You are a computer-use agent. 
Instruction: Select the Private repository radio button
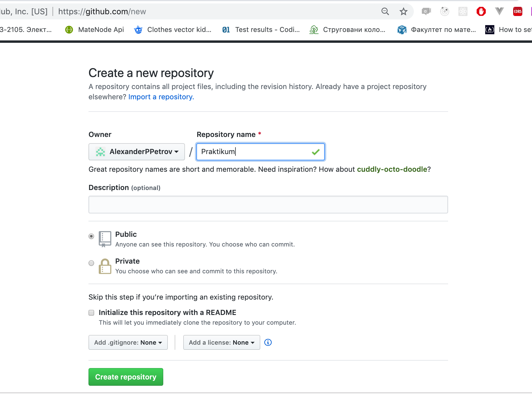tap(91, 263)
